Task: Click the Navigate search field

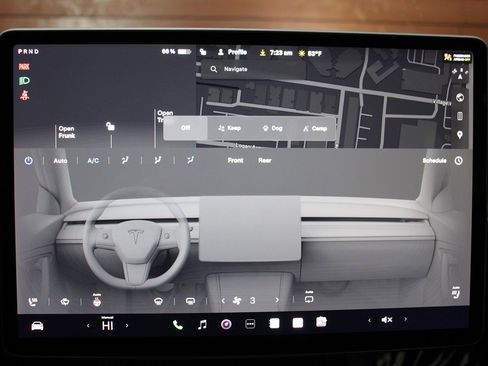Action: tap(253, 69)
